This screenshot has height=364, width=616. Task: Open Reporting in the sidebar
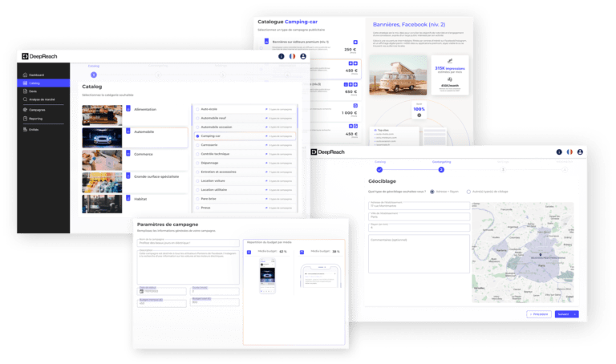[36, 118]
